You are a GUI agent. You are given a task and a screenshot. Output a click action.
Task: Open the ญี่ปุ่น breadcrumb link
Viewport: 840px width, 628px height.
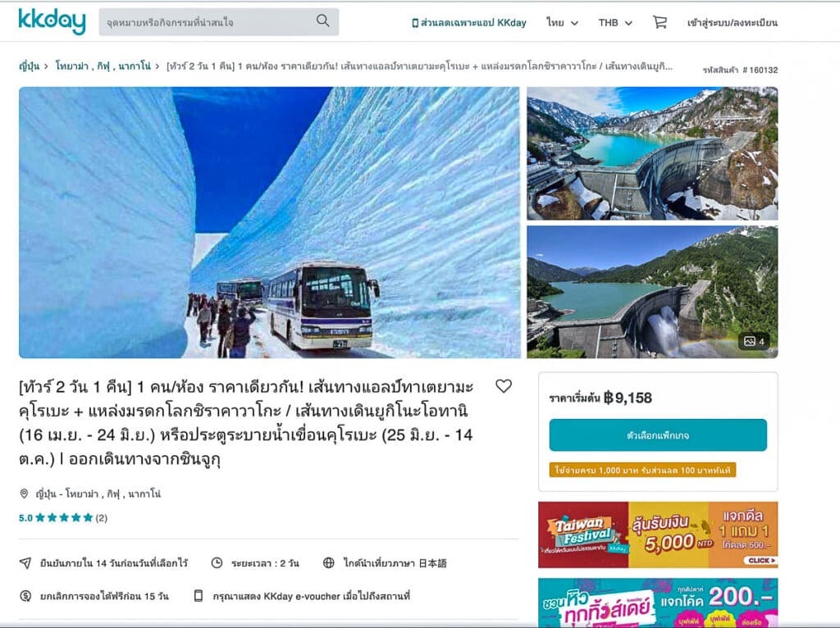[29, 66]
